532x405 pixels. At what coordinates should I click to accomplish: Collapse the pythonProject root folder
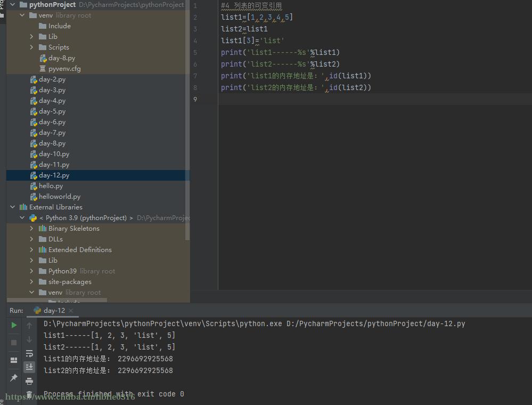coord(13,4)
